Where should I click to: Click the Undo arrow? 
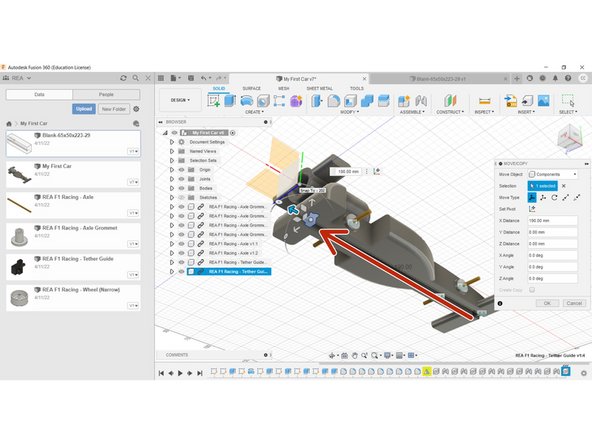[204, 78]
